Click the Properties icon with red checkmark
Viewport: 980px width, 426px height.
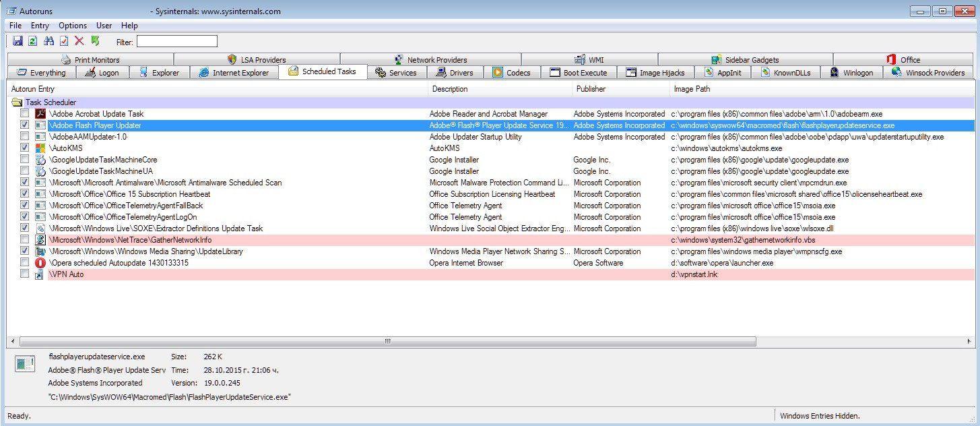(64, 42)
